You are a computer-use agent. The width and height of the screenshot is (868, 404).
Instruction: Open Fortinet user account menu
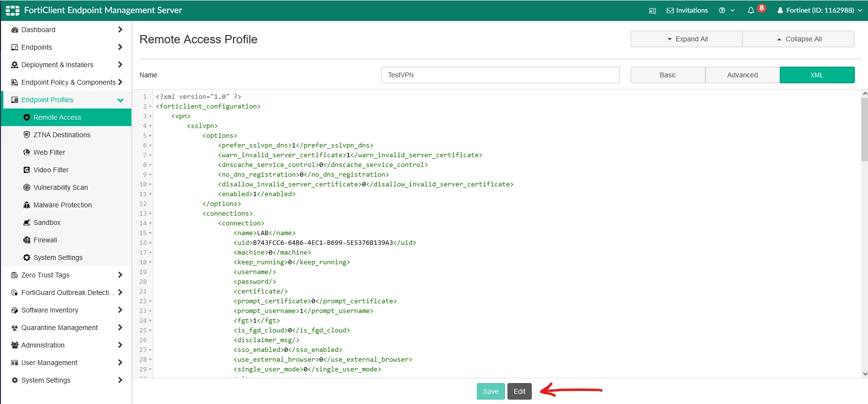point(820,10)
